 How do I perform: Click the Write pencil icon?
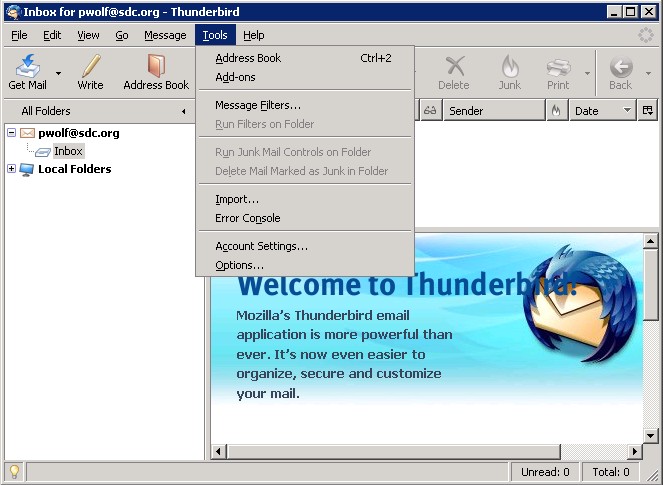tap(90, 66)
